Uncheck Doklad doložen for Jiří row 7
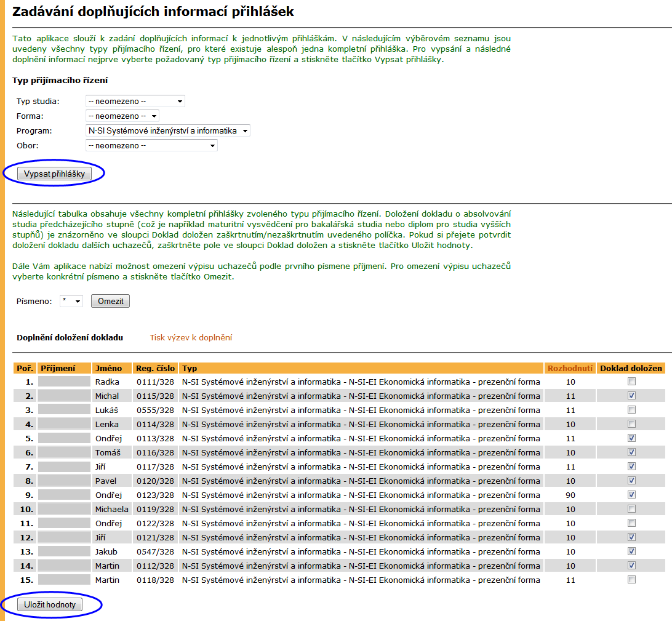 631,467
